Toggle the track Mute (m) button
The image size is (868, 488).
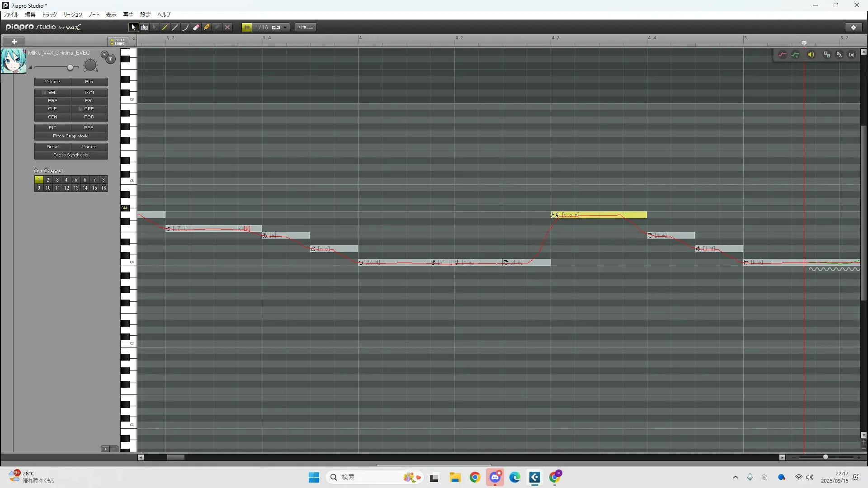click(110, 59)
